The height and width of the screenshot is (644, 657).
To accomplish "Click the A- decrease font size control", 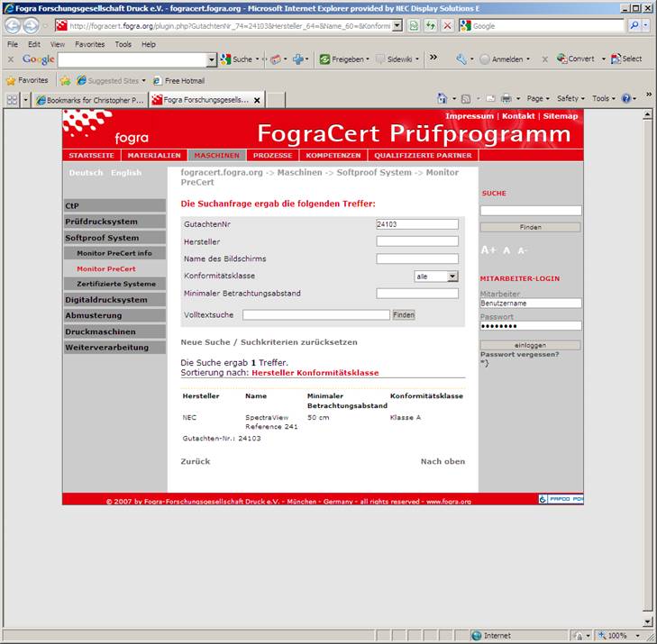I will coord(522,250).
